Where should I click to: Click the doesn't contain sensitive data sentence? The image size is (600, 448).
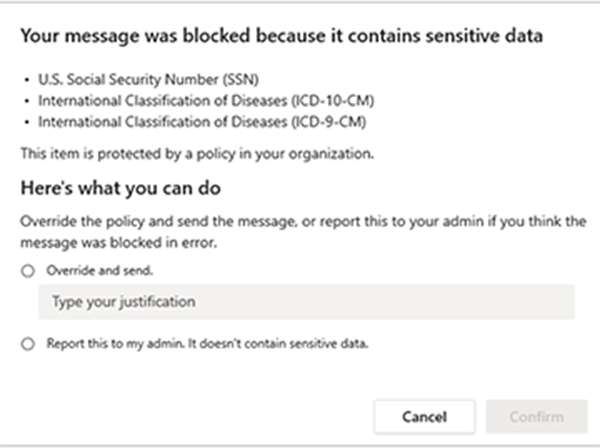click(x=278, y=344)
